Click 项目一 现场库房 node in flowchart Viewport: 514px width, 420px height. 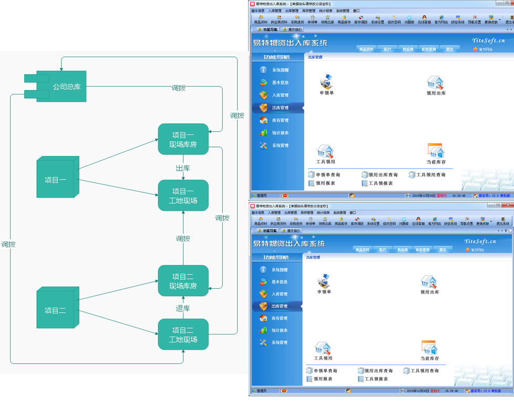point(183,140)
